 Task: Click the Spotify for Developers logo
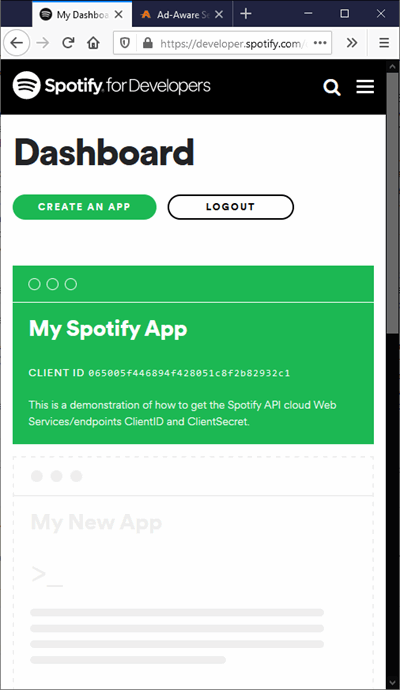tap(111, 85)
